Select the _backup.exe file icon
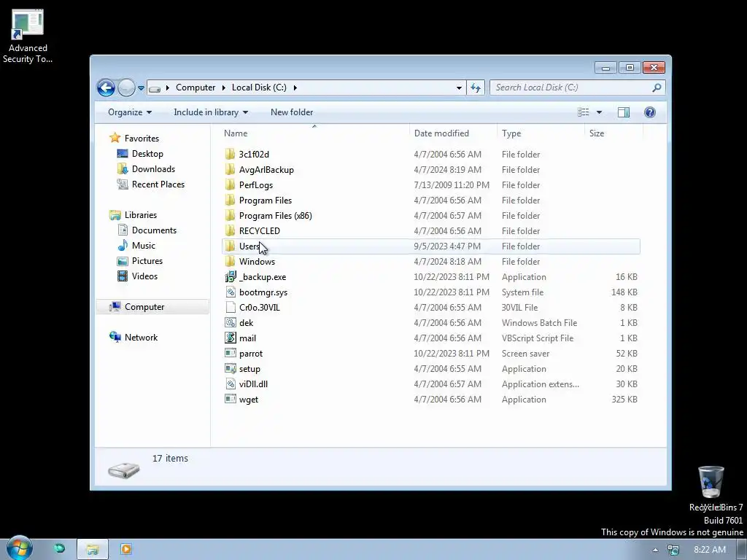Viewport: 747px width, 560px height. tap(230, 276)
